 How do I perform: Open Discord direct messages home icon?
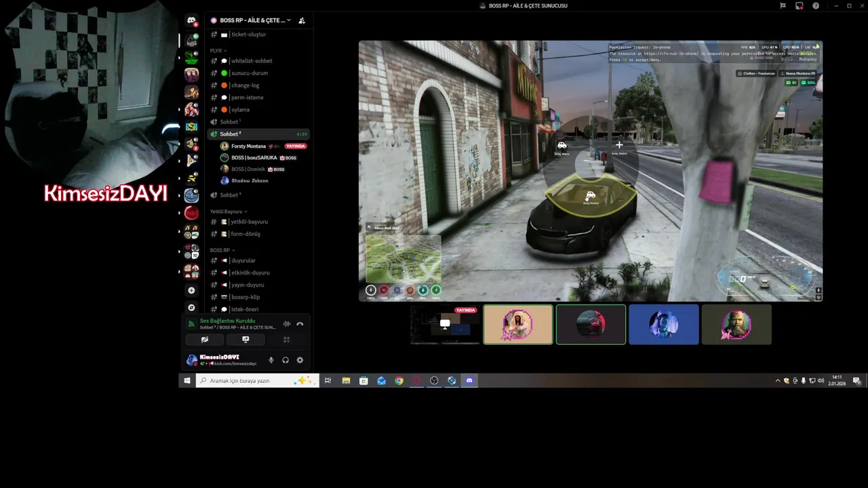coord(191,21)
